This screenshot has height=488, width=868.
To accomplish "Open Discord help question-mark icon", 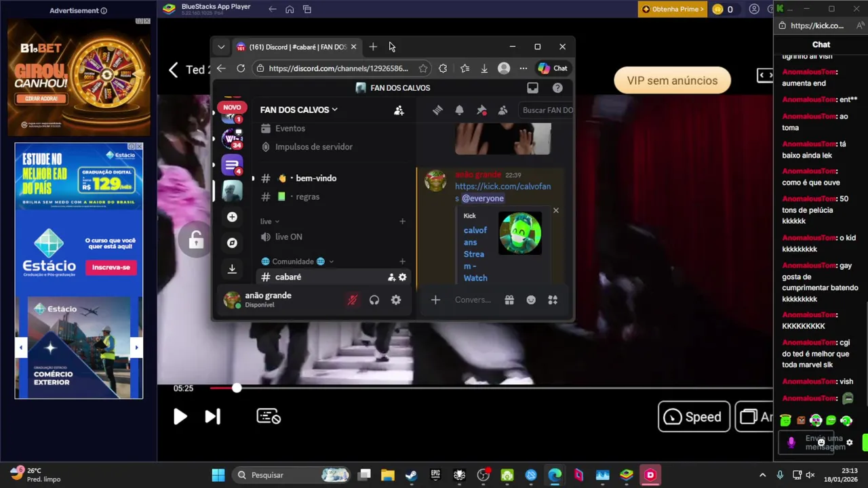I will click(x=557, y=87).
